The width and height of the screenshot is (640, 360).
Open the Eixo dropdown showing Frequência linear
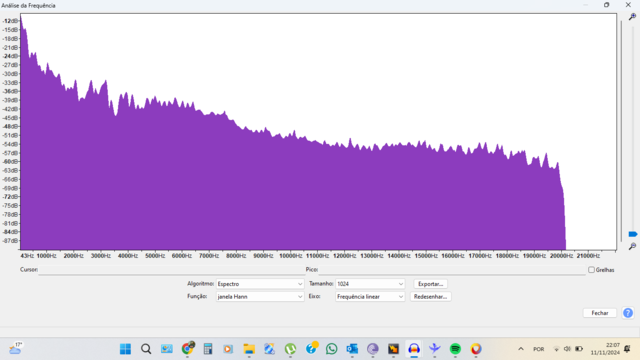pos(370,297)
